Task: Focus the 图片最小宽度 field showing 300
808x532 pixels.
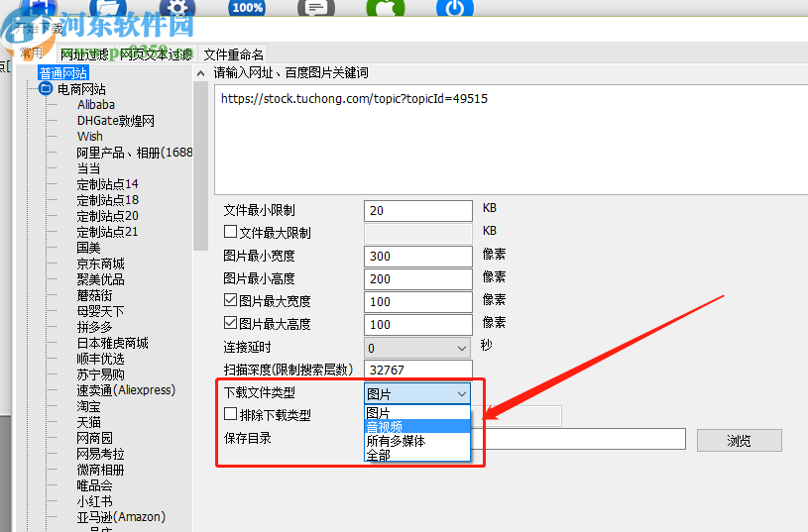Action: coord(418,256)
